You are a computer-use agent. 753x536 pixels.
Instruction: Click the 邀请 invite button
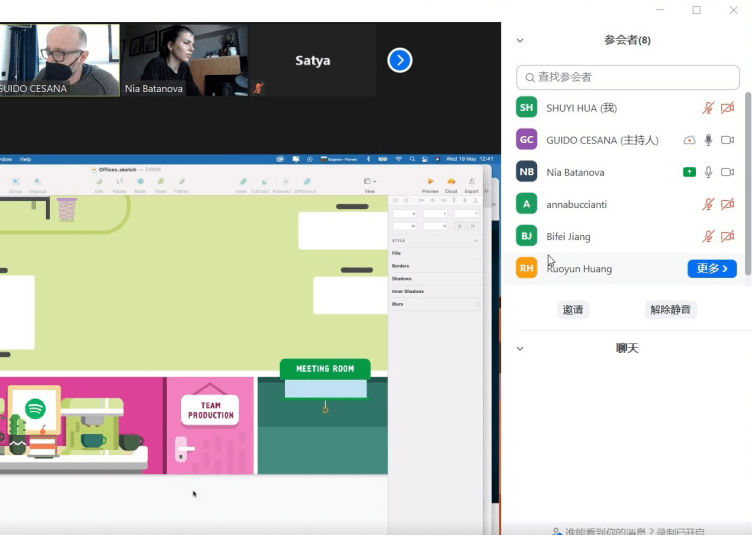point(573,310)
